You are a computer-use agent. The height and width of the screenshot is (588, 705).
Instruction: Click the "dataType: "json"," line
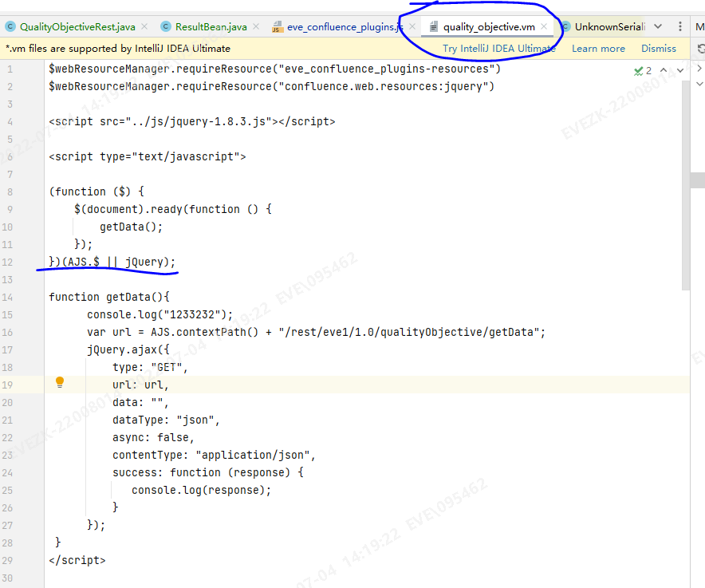pos(166,420)
